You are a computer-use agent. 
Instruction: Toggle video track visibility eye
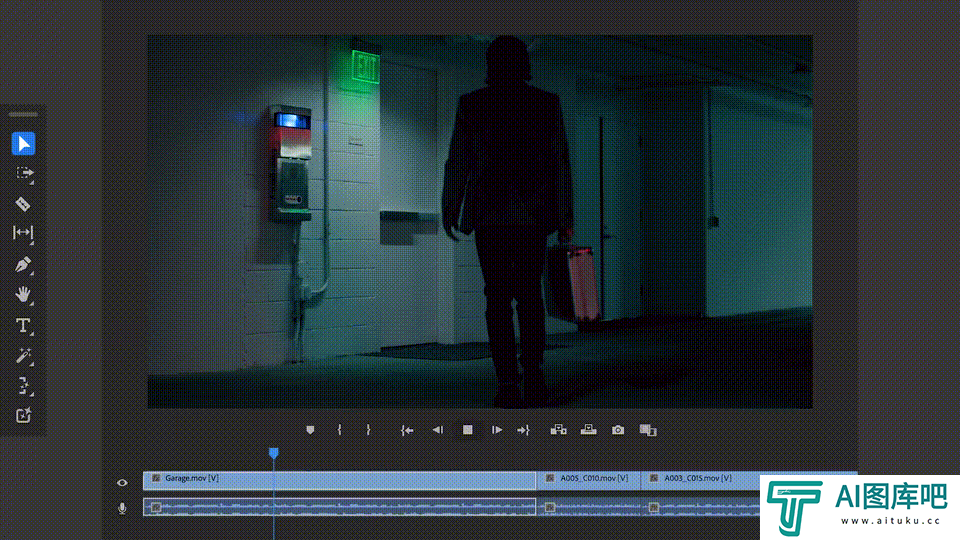[122, 482]
